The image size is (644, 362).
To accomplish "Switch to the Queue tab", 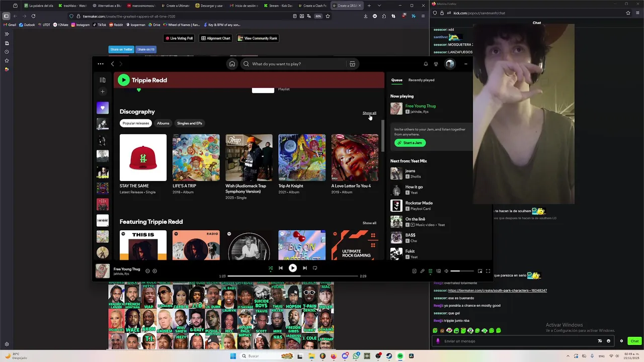I will 397,80.
